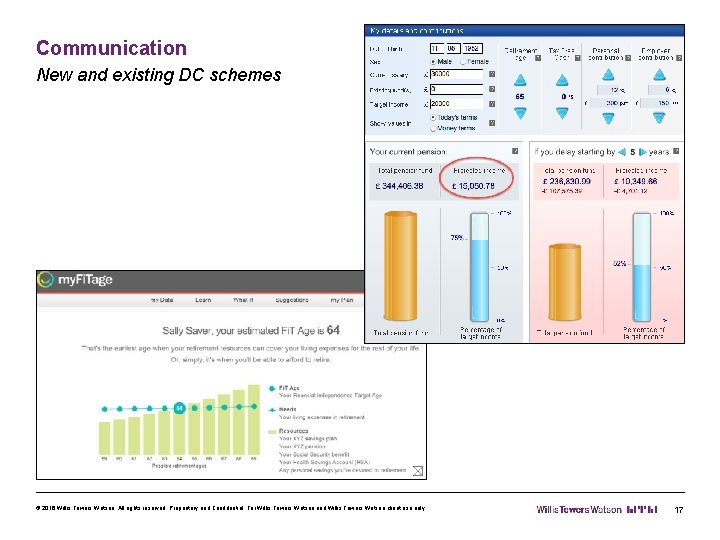
Task: Click the £ 10,349.66 delayed projected income
Action: [x=636, y=181]
